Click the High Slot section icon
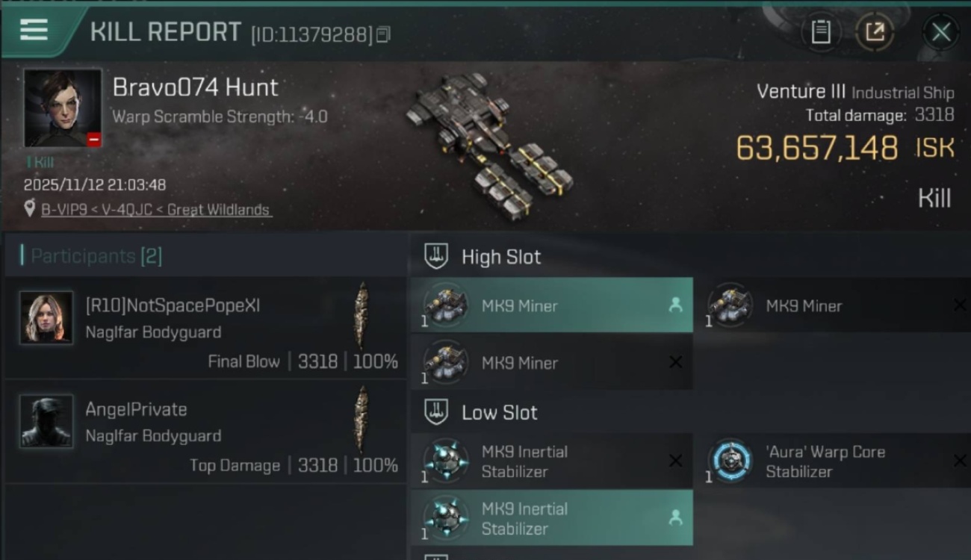 pyautogui.click(x=436, y=257)
